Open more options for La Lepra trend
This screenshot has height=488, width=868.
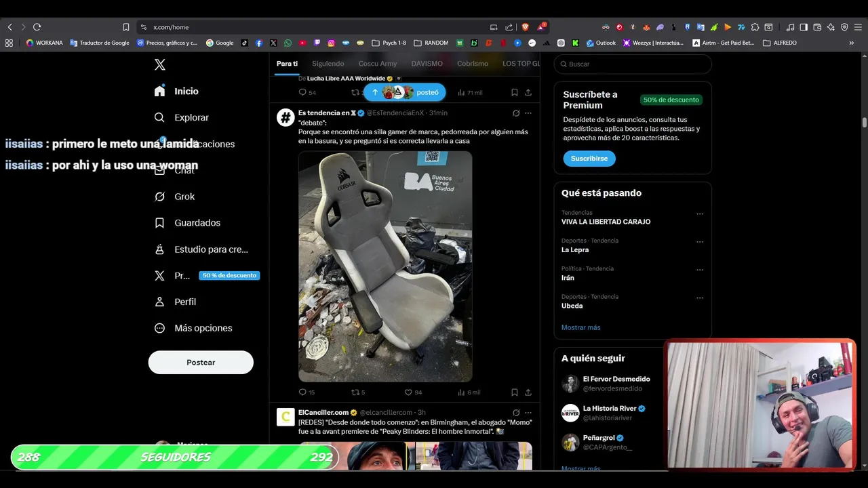click(700, 242)
